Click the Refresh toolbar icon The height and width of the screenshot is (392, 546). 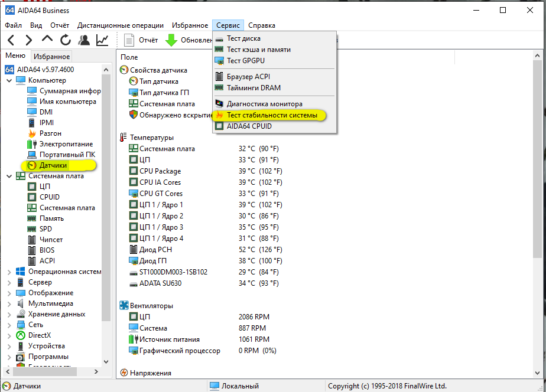(x=65, y=40)
